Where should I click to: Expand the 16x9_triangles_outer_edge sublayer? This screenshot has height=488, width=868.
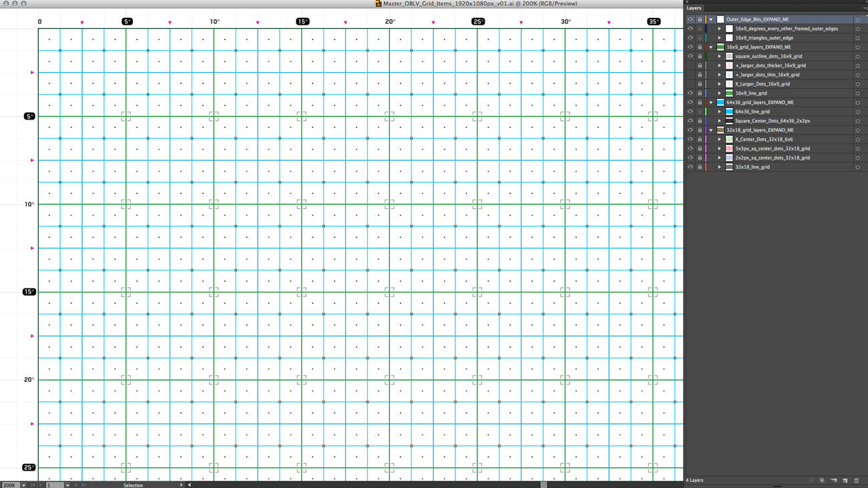(719, 38)
